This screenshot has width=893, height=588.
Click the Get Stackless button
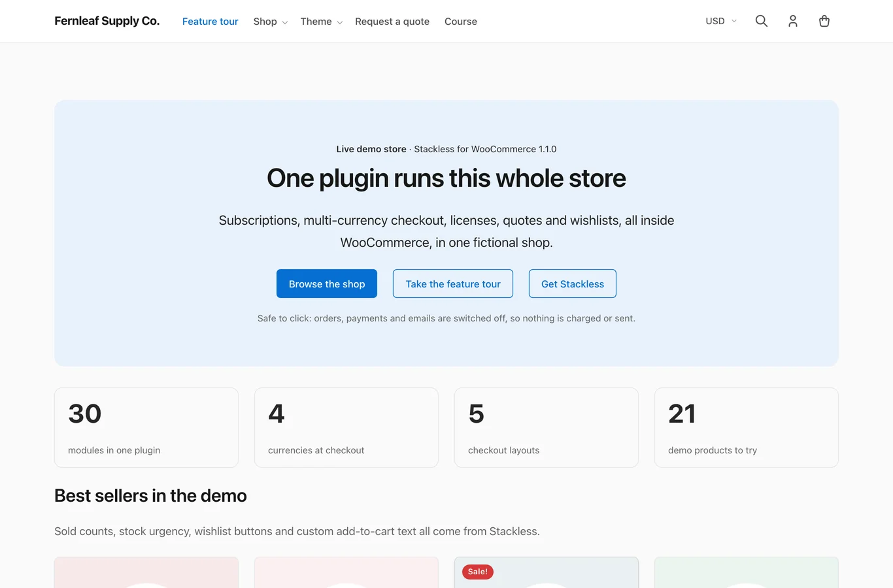[x=573, y=284]
